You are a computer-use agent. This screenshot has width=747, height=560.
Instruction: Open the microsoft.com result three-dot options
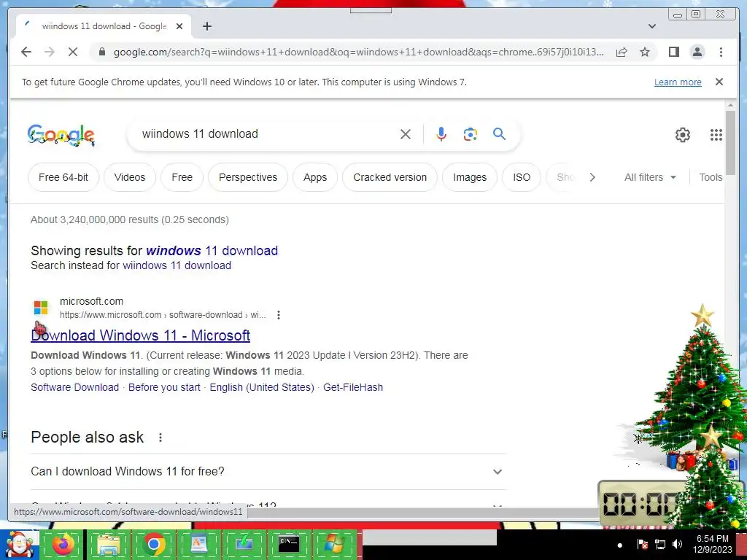tap(278, 315)
